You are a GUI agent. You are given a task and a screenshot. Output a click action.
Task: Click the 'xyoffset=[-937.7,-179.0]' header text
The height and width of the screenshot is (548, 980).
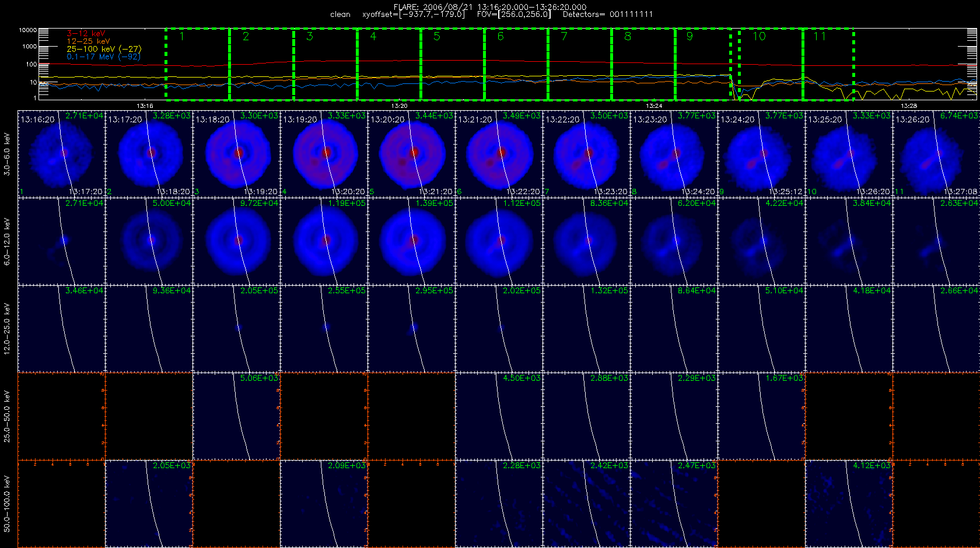pyautogui.click(x=414, y=15)
